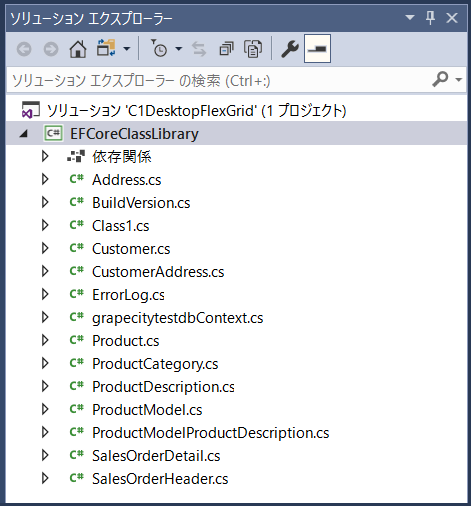Click C# icon beside Class1.cs
Image resolution: width=471 pixels, height=506 pixels.
[77, 225]
